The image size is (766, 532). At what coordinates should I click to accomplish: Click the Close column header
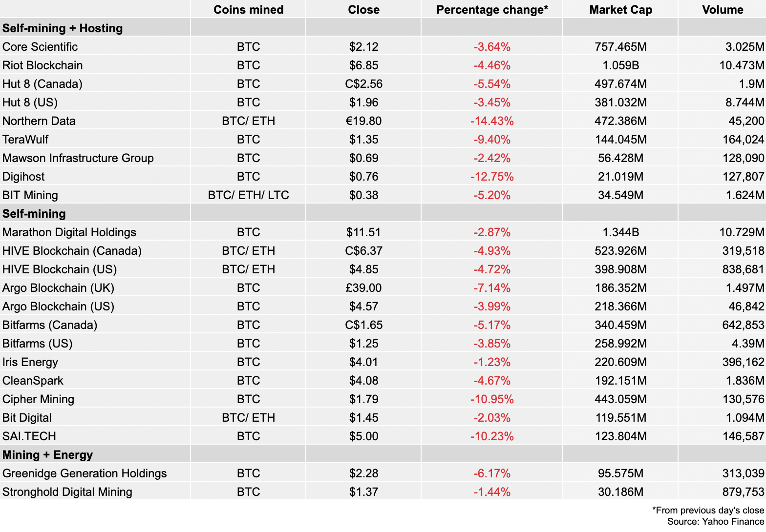coord(363,10)
